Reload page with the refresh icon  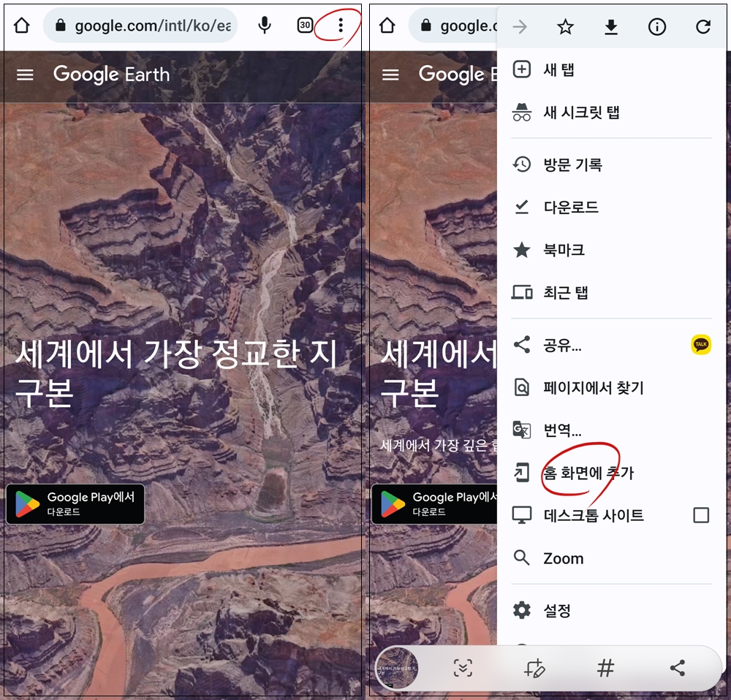(x=702, y=27)
